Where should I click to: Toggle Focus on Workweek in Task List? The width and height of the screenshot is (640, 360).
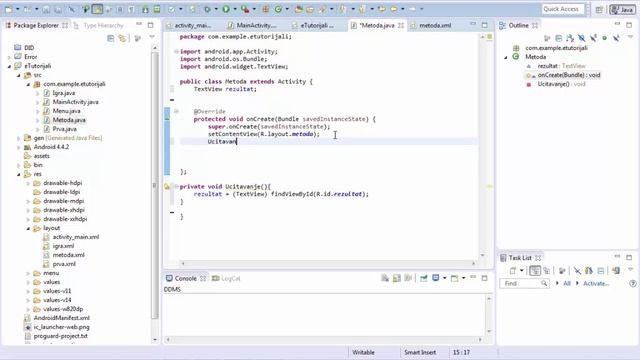click(562, 271)
